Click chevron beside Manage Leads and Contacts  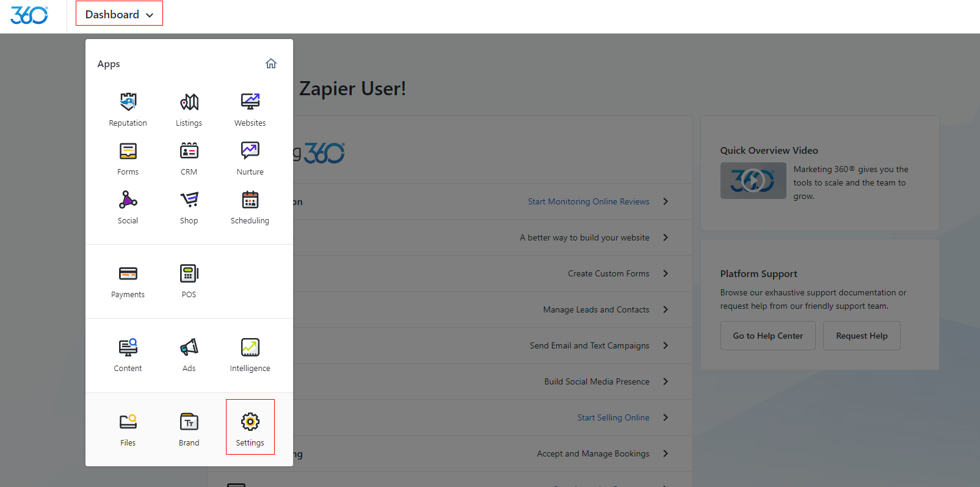(x=666, y=309)
